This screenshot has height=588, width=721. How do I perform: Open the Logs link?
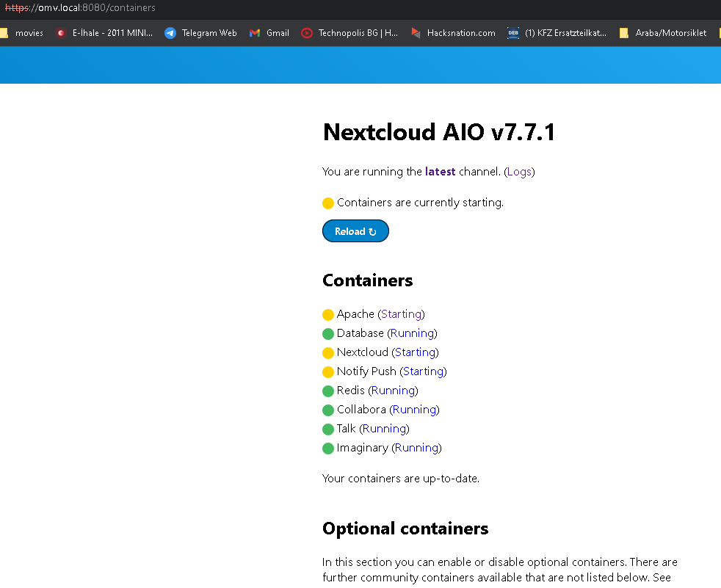click(x=519, y=172)
